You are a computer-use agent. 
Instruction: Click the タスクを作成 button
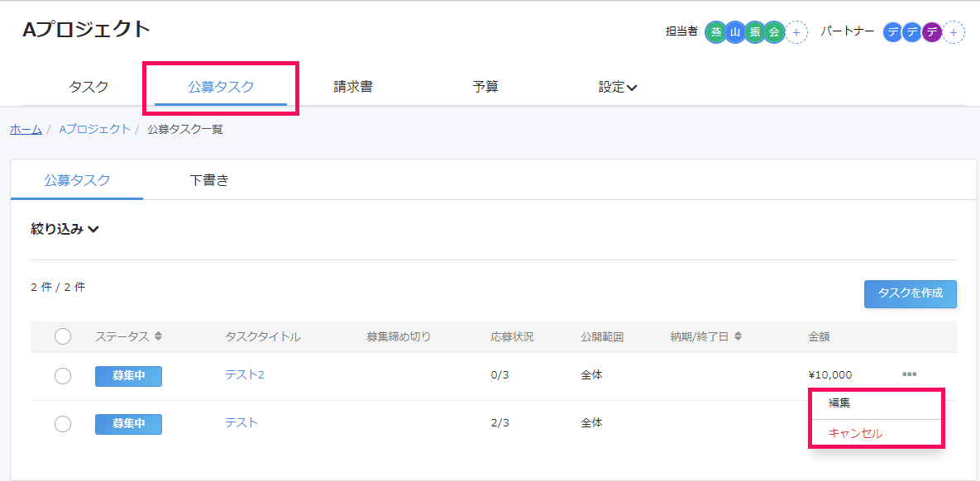[x=910, y=293]
